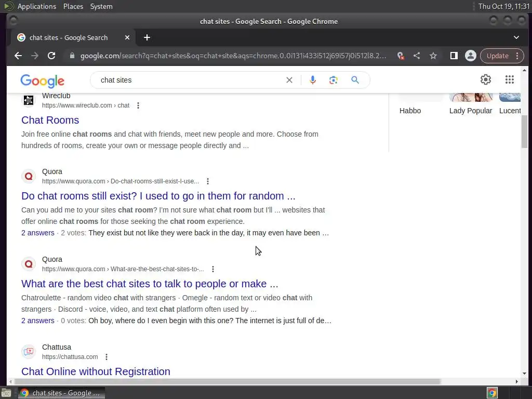Click the https://www.wireclub.com › chat URL text
The image size is (532, 399).
point(86,105)
